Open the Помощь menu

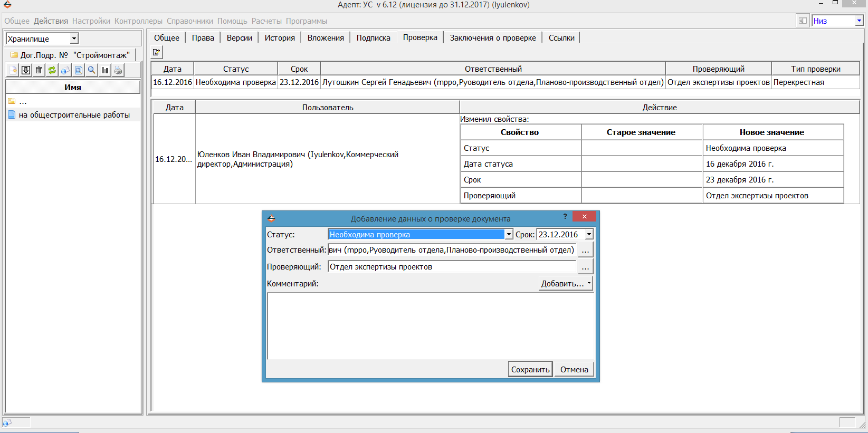click(x=232, y=21)
